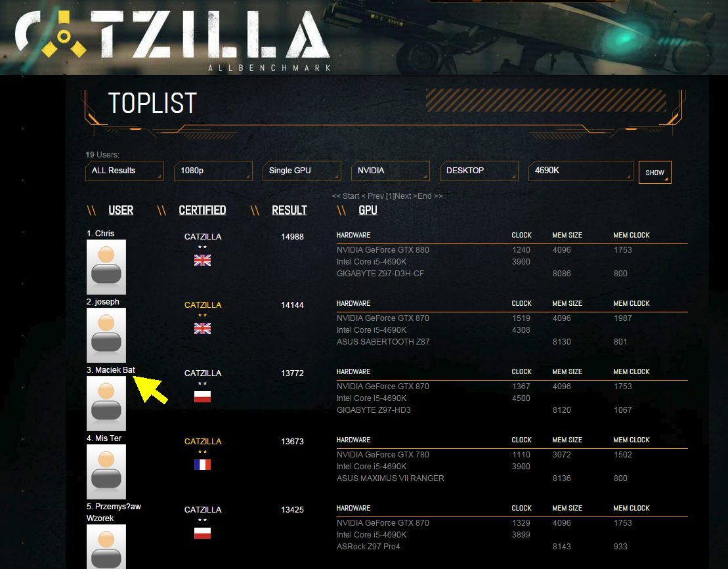
Task: Click the UK flag in joseph's row
Action: [202, 329]
